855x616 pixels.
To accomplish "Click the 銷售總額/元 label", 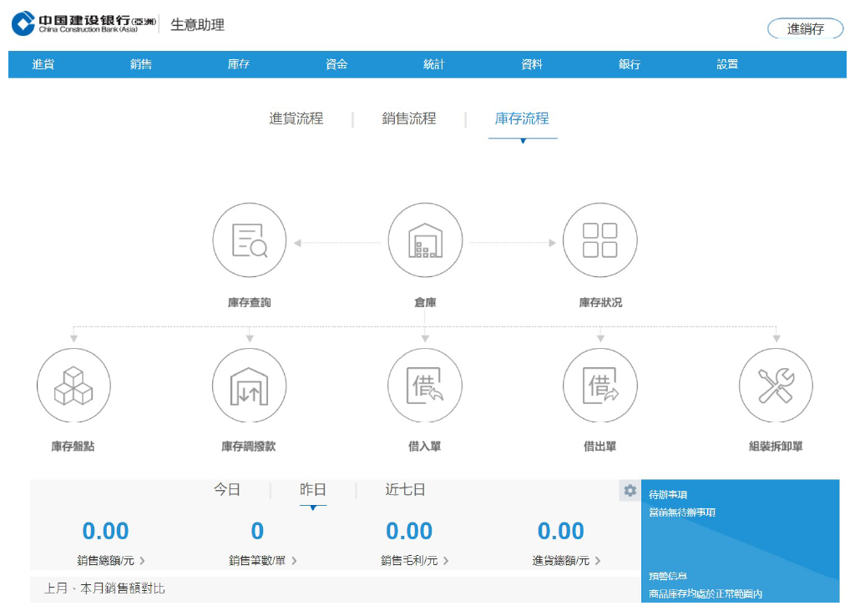I will click(x=105, y=560).
